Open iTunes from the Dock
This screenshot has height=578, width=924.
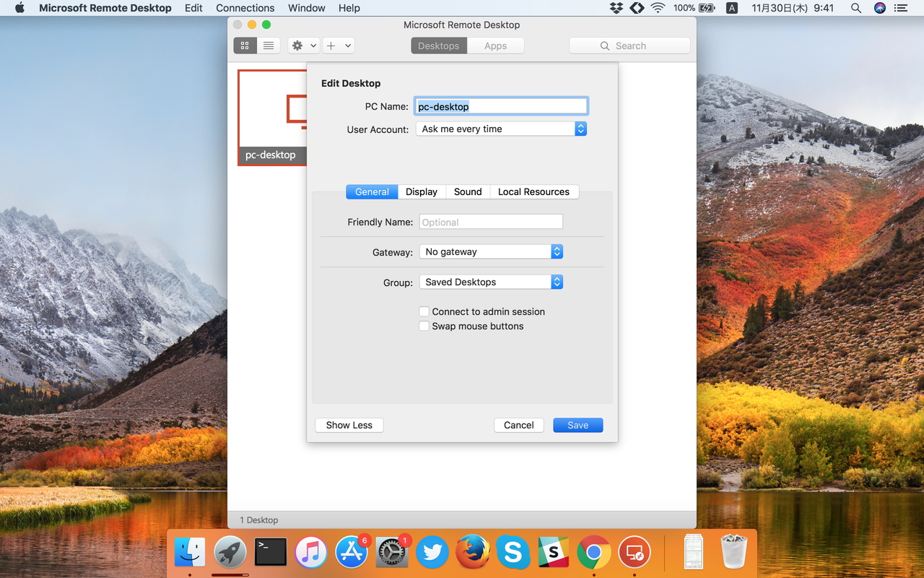(x=311, y=553)
